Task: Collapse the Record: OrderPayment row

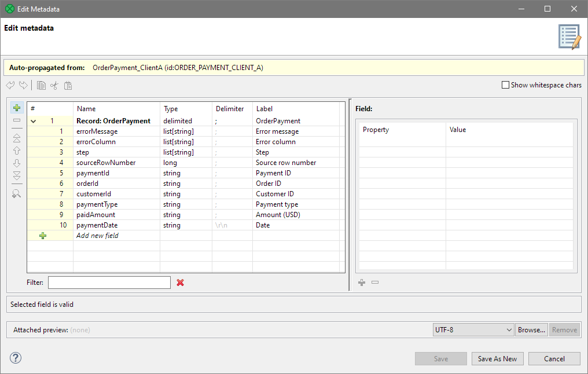Action: 33,120
